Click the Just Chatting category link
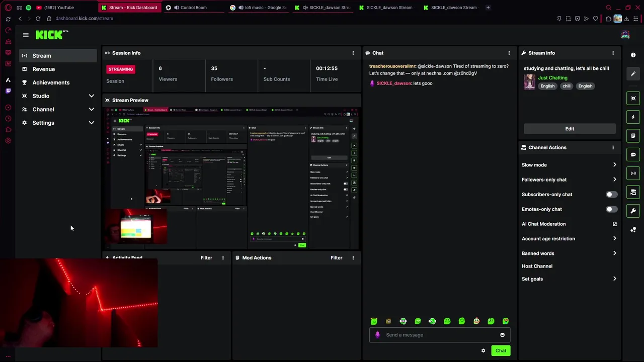This screenshot has height=362, width=644. 552,78
